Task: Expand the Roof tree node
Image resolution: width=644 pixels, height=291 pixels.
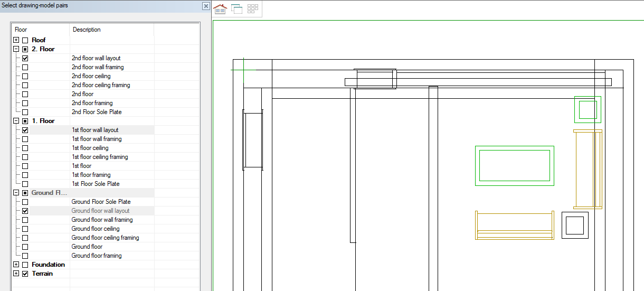Action: (x=16, y=40)
